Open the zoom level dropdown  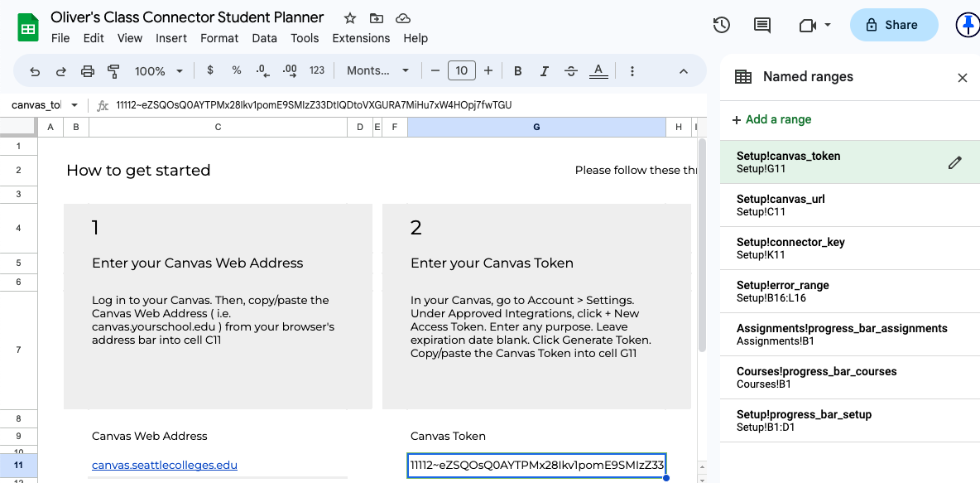tap(159, 71)
